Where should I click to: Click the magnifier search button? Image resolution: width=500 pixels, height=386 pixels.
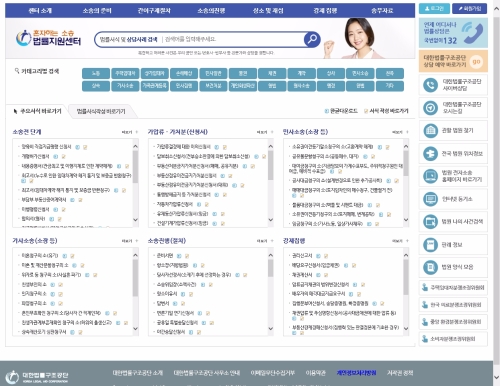[x=312, y=39]
